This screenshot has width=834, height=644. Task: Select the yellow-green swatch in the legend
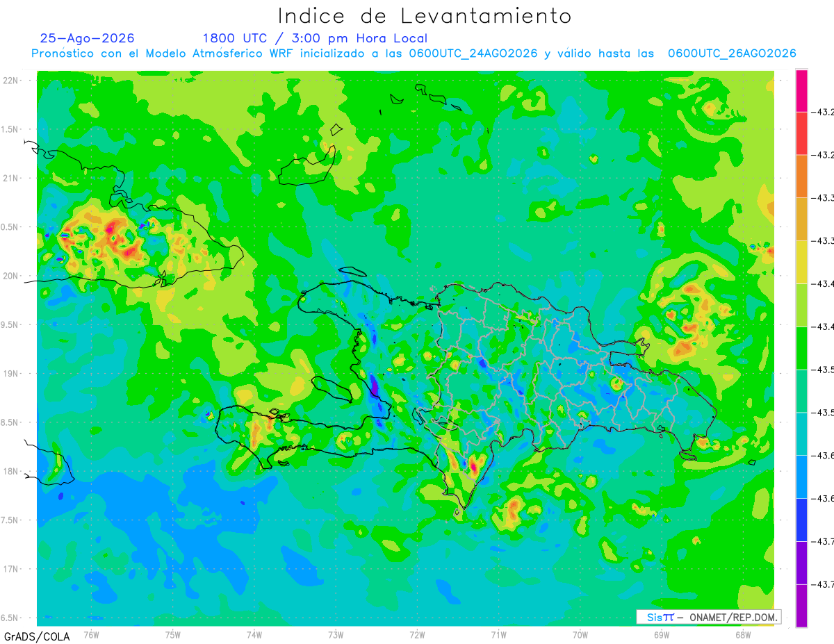tap(801, 305)
